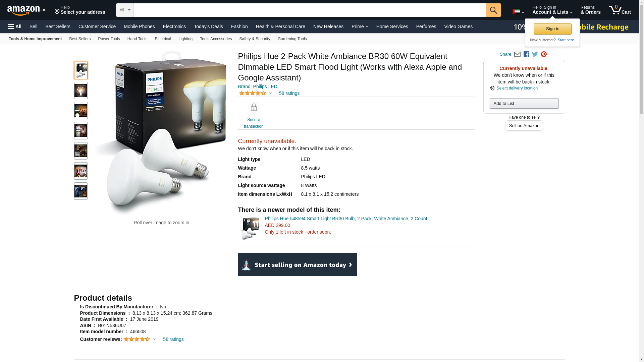Click the Amazon.ae logo
The height and width of the screenshot is (362, 644).
tap(27, 10)
